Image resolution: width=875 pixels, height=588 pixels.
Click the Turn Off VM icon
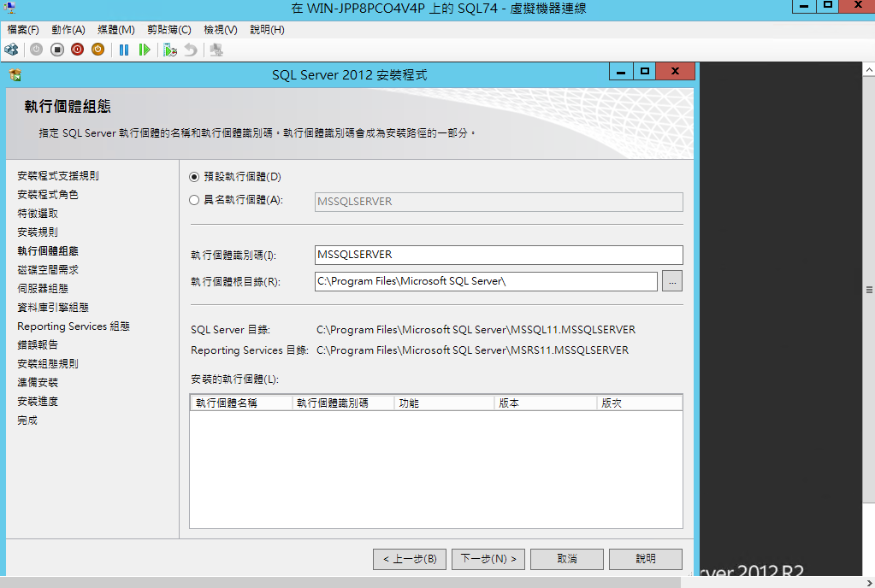tap(57, 50)
